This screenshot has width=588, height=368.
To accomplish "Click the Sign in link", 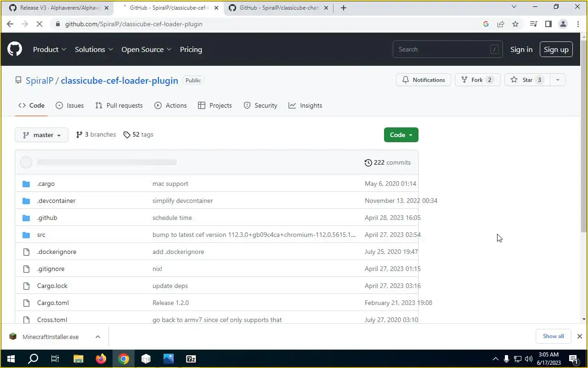I will 521,49.
